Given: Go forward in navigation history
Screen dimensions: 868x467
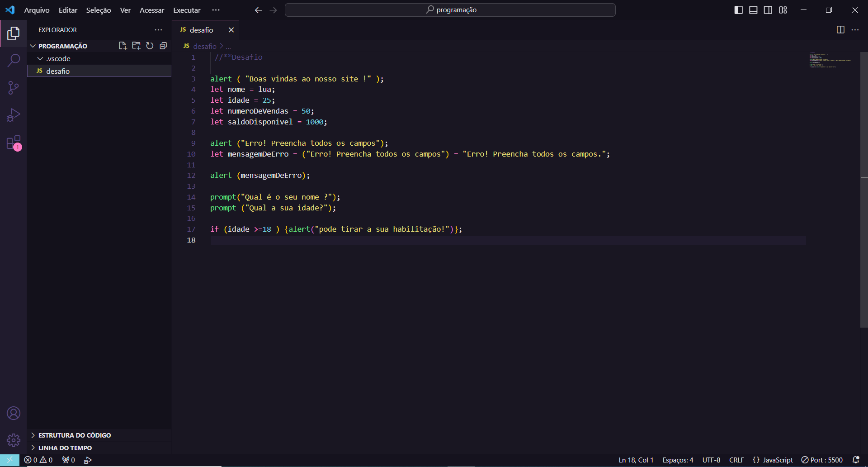Looking at the screenshot, I should tap(273, 10).
